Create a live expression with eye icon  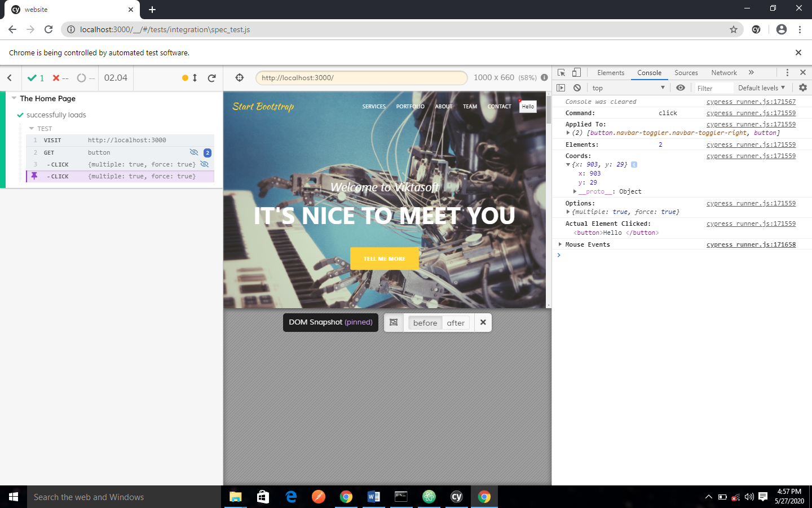click(x=681, y=87)
